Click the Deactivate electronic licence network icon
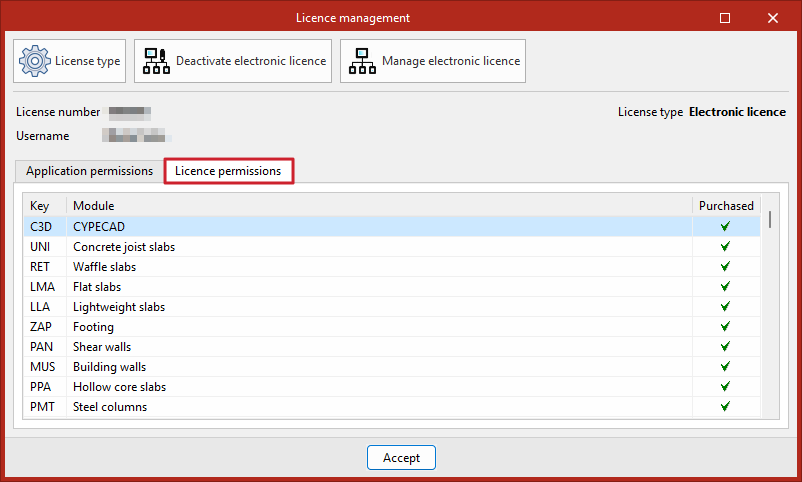 click(157, 61)
